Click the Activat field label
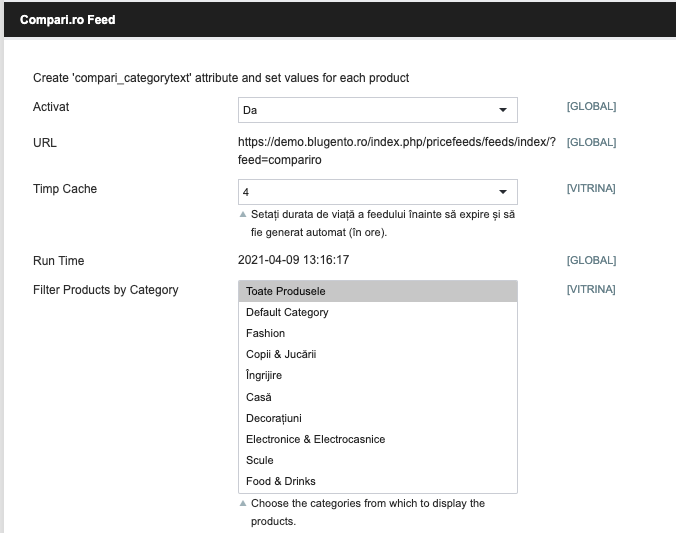Screen dimensions: 676x533 click(x=51, y=107)
